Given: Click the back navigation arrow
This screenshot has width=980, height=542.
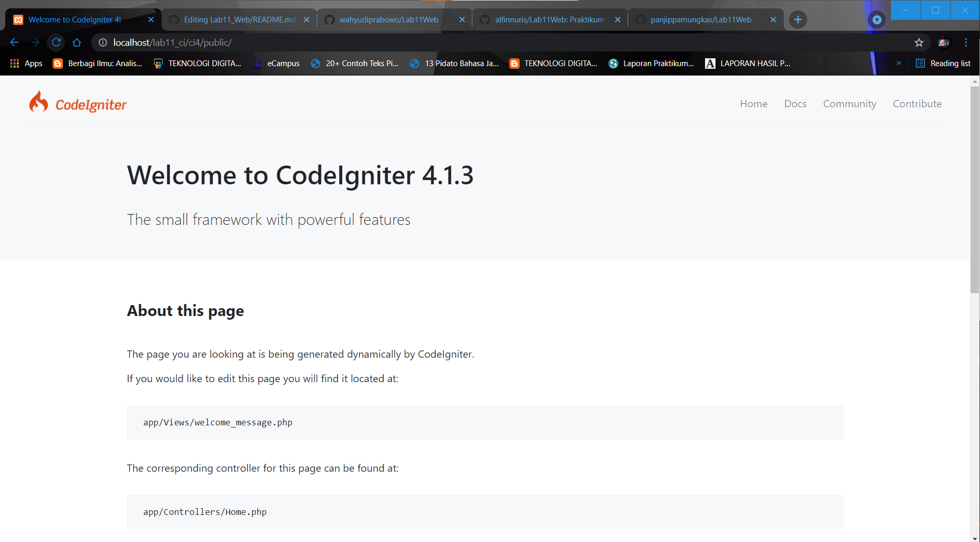Looking at the screenshot, I should (x=14, y=42).
